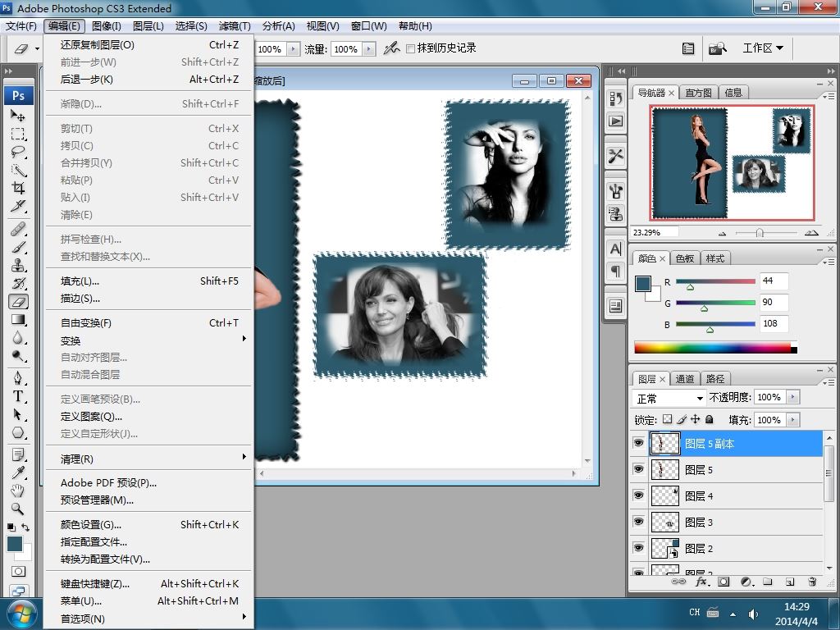
Task: Toggle visibility of 图层 4
Action: pyautogui.click(x=638, y=495)
